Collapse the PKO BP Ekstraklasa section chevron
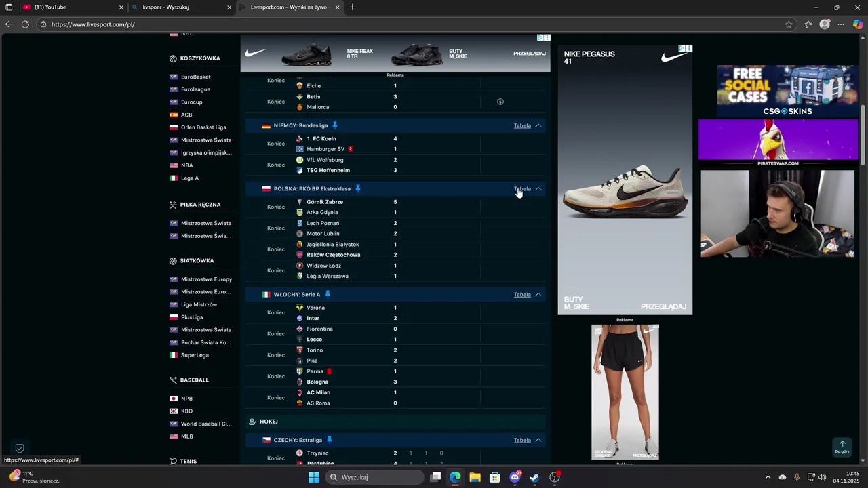The height and width of the screenshot is (488, 868). [538, 188]
